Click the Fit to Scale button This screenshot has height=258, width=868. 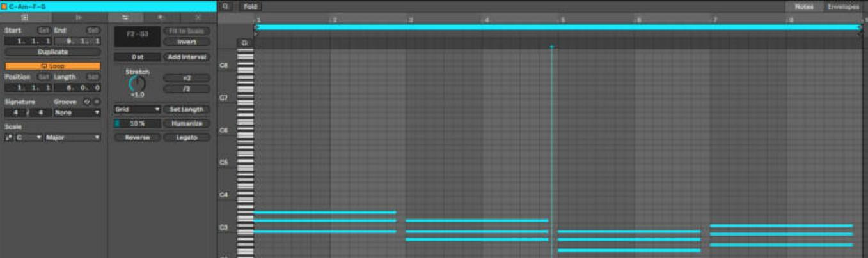(186, 31)
